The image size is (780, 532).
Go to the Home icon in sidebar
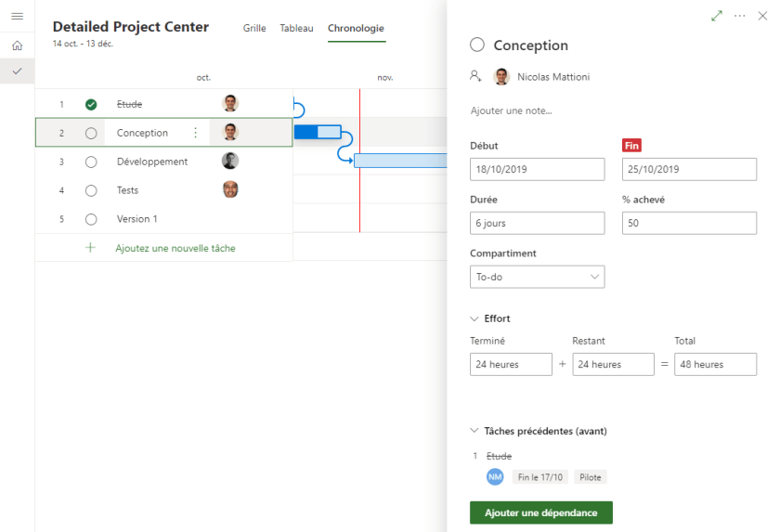coord(17,45)
